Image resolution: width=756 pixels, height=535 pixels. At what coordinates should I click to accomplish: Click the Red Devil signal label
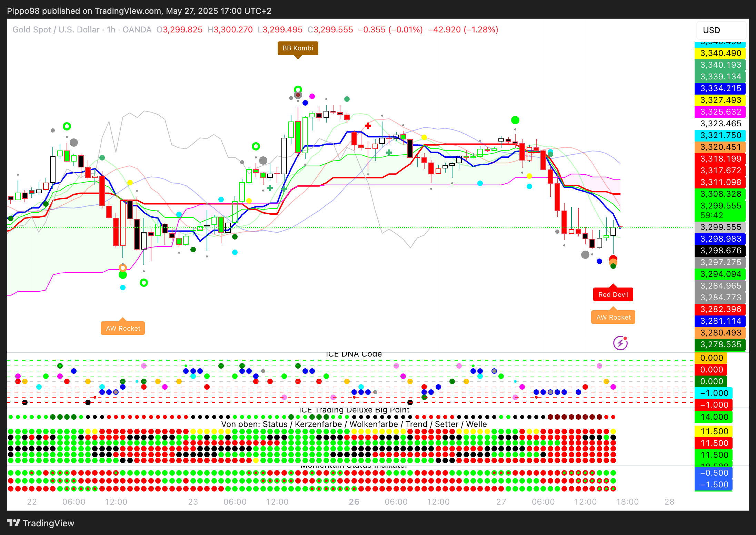pos(613,294)
